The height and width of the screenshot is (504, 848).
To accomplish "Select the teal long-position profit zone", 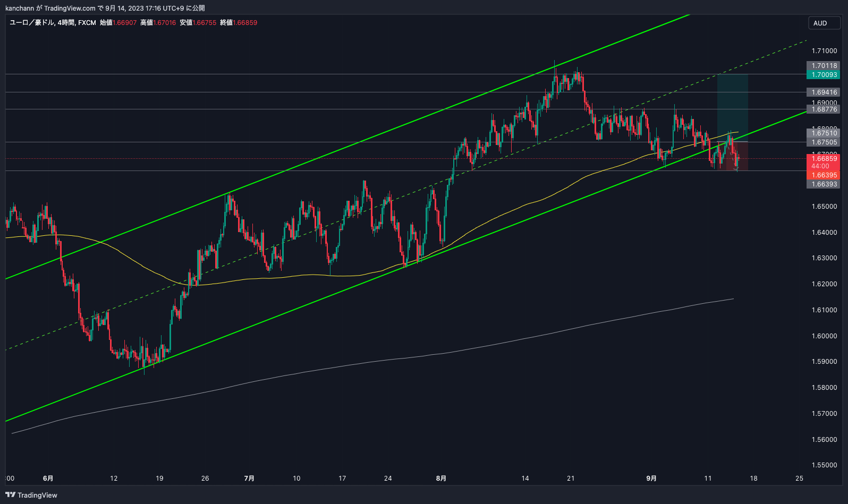I will click(x=732, y=108).
